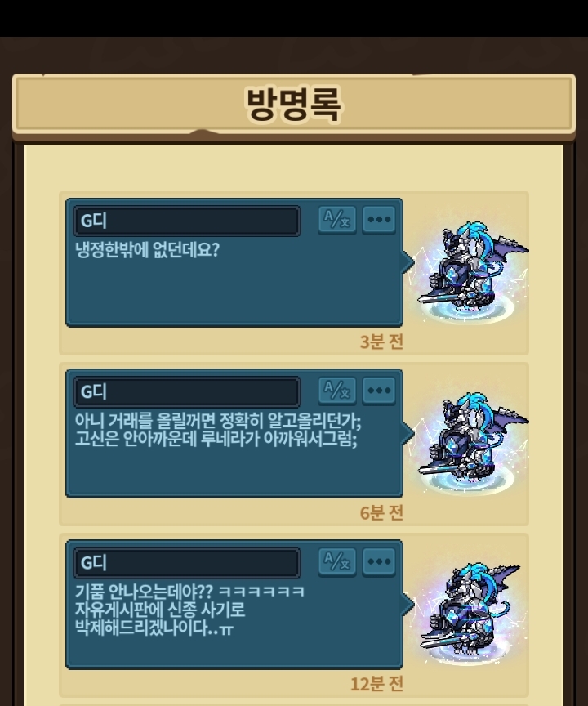Image resolution: width=588 pixels, height=706 pixels.
Task: Click the 3분 전 timestamp
Action: (x=381, y=342)
